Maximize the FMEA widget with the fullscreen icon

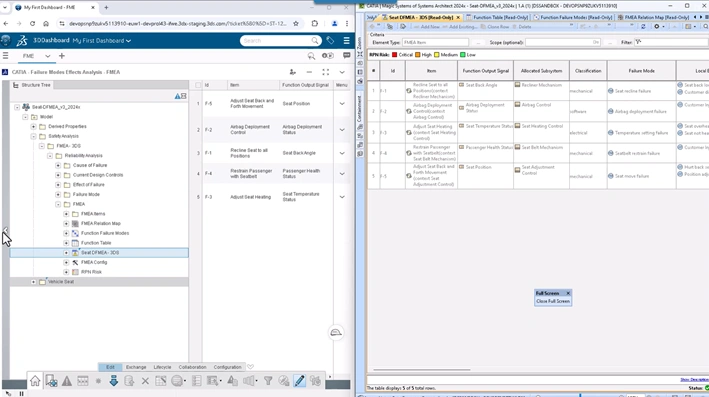tap(326, 72)
